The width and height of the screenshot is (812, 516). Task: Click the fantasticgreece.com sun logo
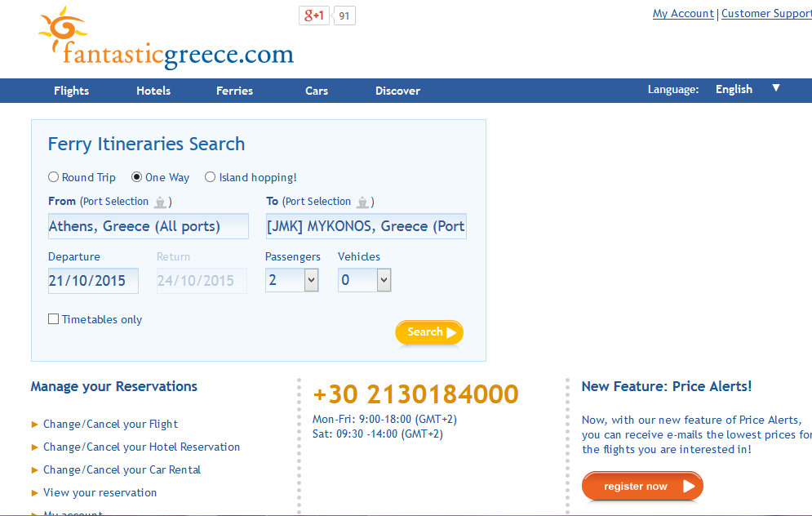coord(63,29)
